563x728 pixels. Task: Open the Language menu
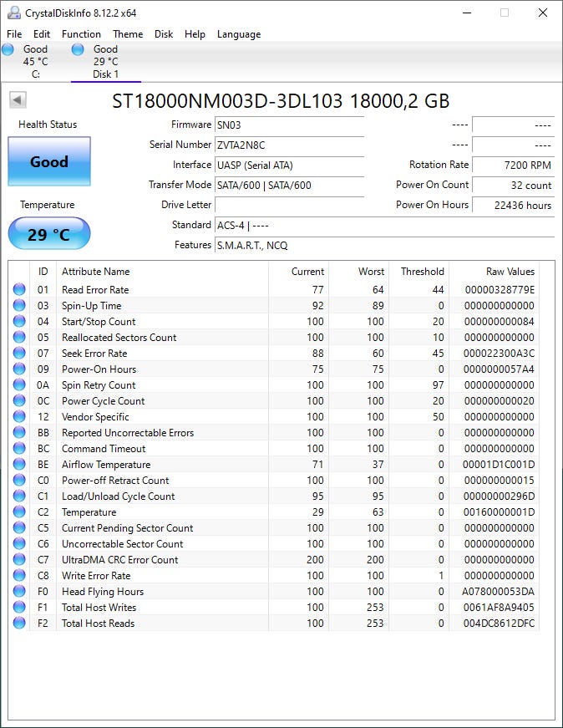(238, 34)
